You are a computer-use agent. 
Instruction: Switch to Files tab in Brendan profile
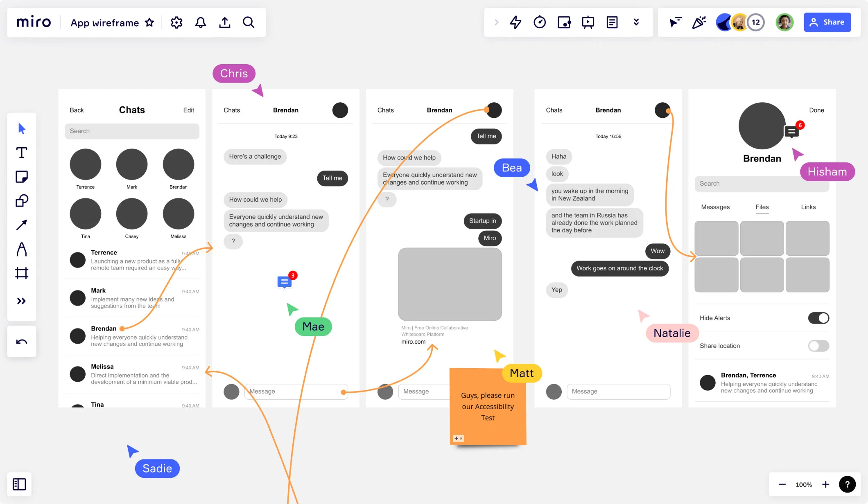pyautogui.click(x=762, y=207)
